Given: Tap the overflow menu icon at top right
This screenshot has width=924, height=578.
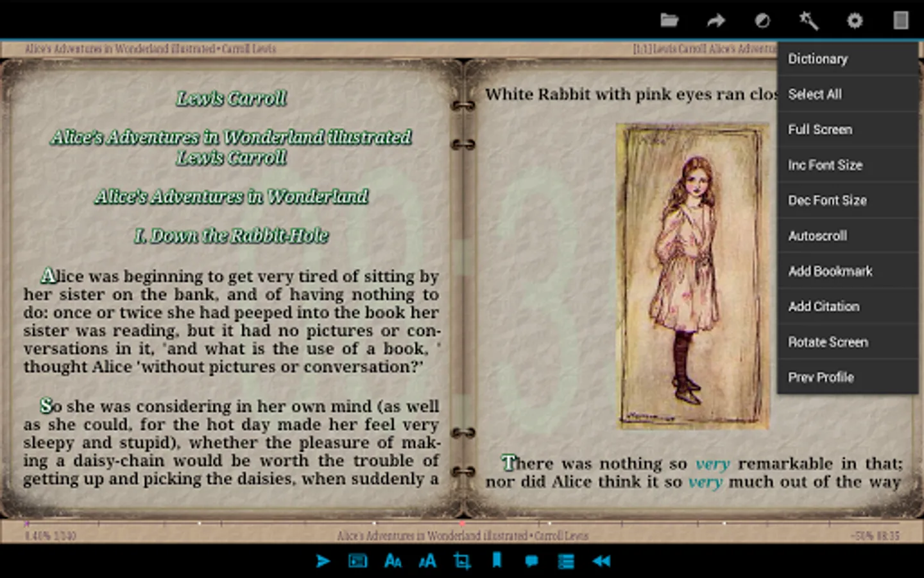Looking at the screenshot, I should tap(901, 21).
